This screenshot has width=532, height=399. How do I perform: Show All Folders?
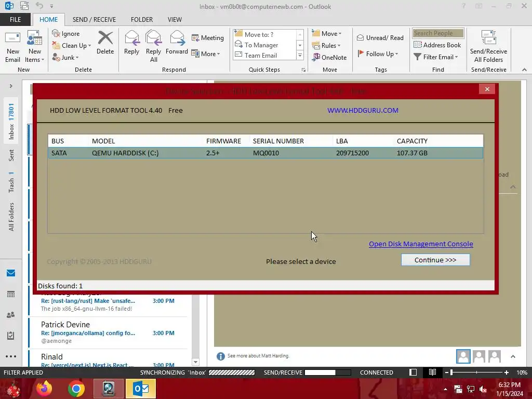point(11,217)
